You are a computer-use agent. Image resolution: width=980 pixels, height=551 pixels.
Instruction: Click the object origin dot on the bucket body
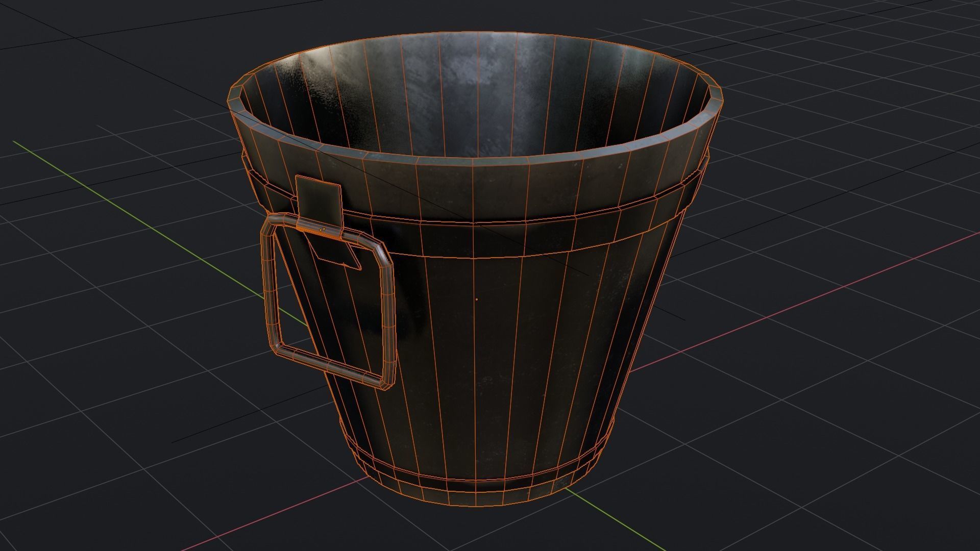(477, 299)
